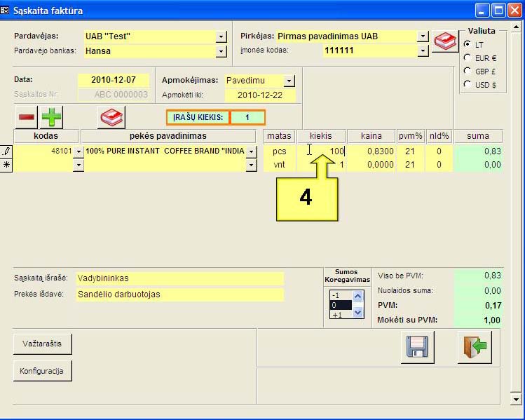
Task: Click the Važtaraštis button
Action: [x=42, y=344]
